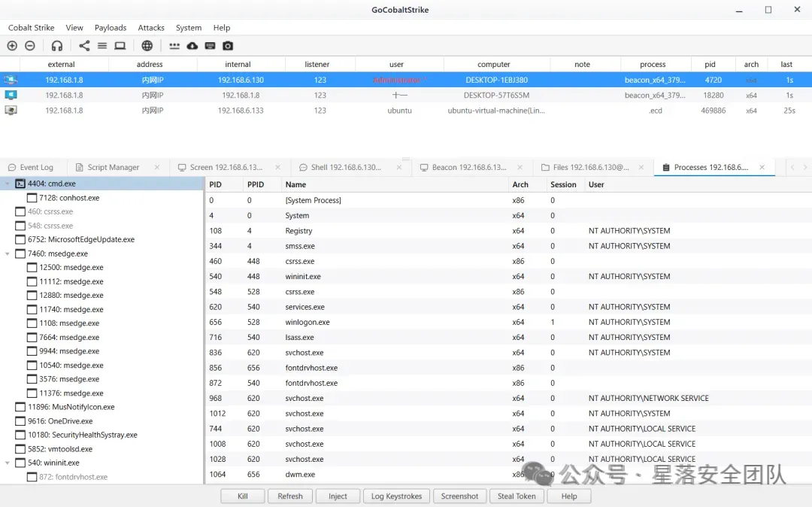Tick checkbox for 7460: msedge.exe
812x507 pixels.
[x=20, y=254]
